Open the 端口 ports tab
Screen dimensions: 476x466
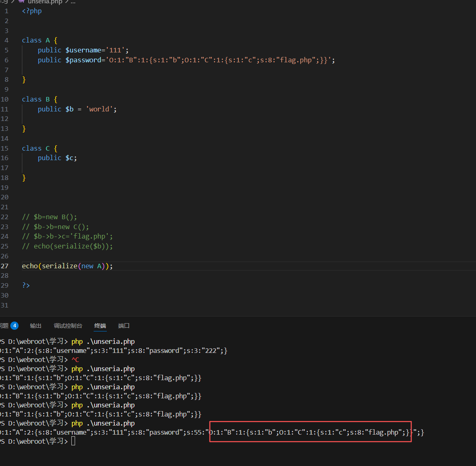point(124,326)
